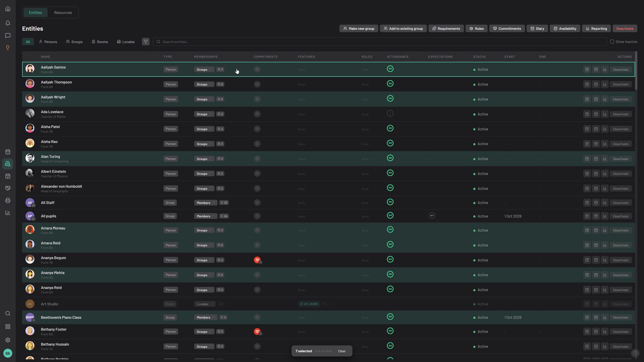
Task: Open the print icon in the sidebar
Action: 8,200
